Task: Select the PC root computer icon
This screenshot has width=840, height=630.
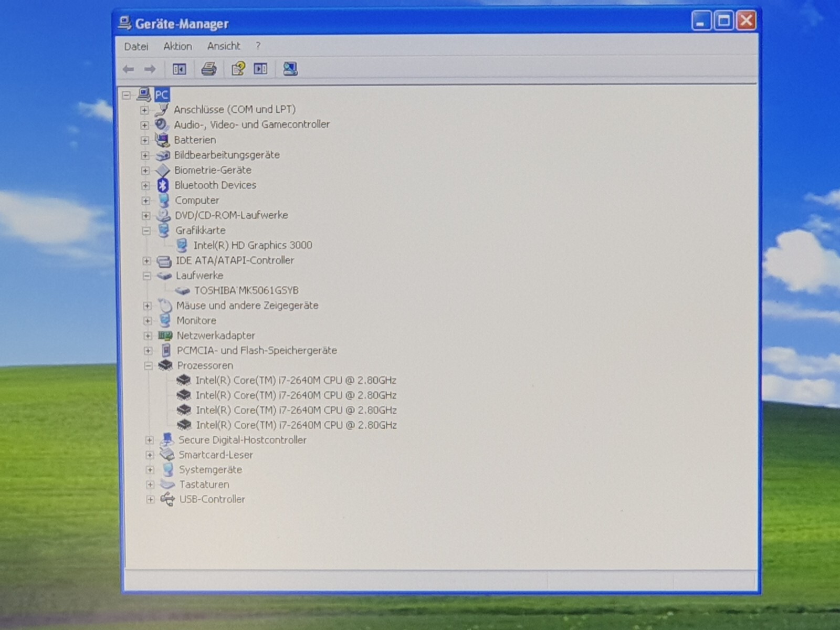Action: [x=144, y=94]
